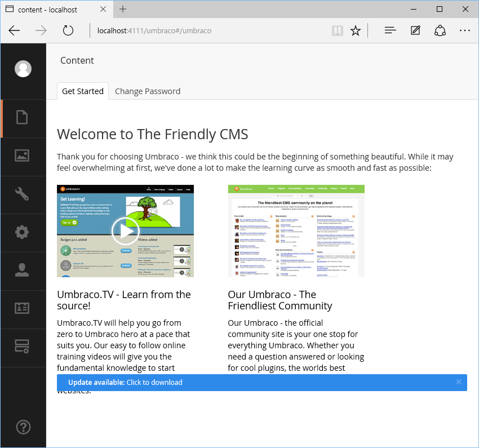
Task: Open the Media section image icon
Action: [22, 156]
